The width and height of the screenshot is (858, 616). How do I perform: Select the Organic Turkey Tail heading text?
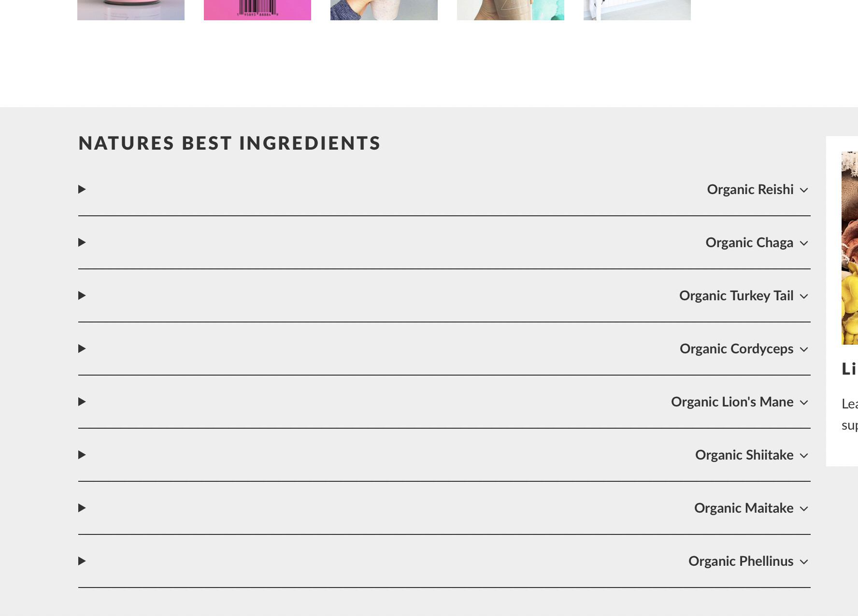(x=736, y=295)
